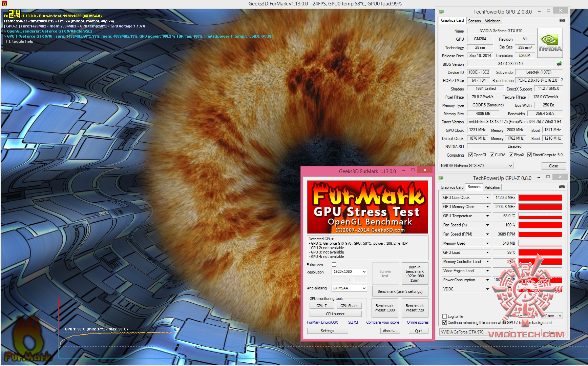This screenshot has width=588, height=366.
Task: Enable the Fullscreen checkbox in FurMark
Action: [x=334, y=265]
